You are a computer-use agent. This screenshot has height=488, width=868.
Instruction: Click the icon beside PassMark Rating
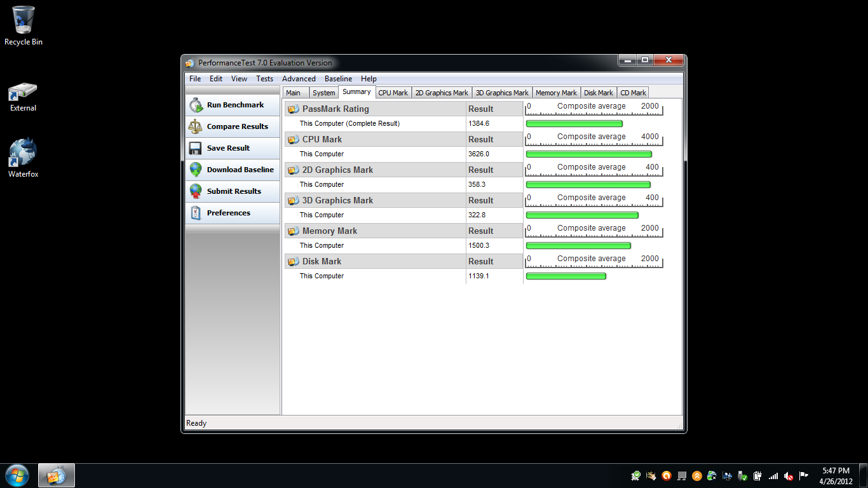point(294,109)
